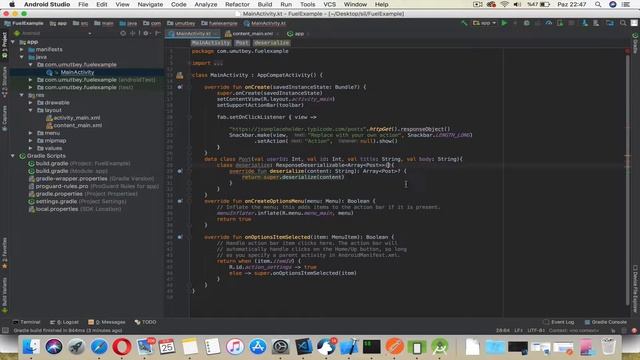
Task: Collapse the java folder
Action: click(22, 57)
